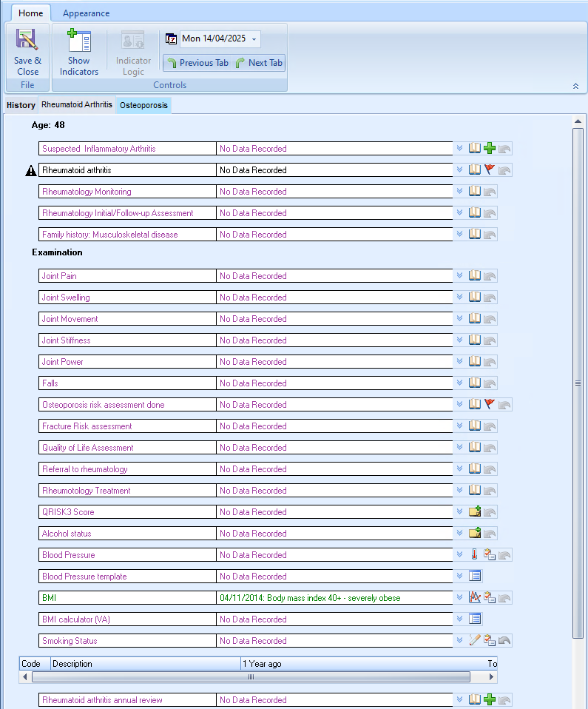
Task: Click the clipboard icon on Blood Pressure row
Action: pos(490,554)
